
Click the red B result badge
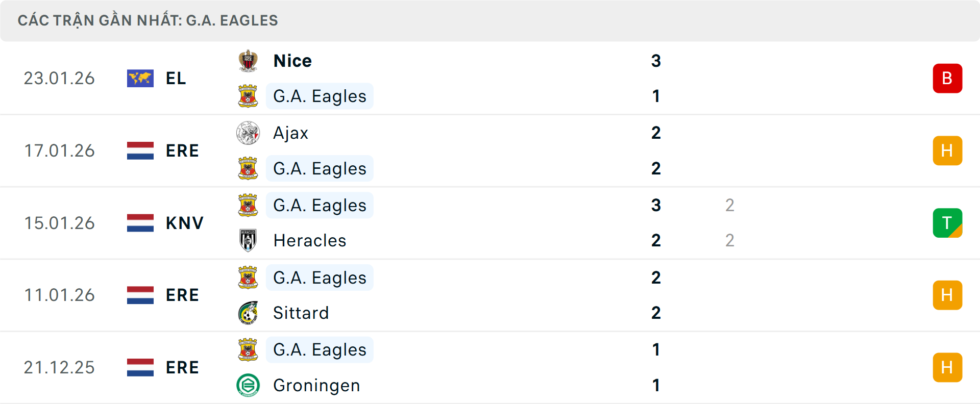[x=948, y=78]
